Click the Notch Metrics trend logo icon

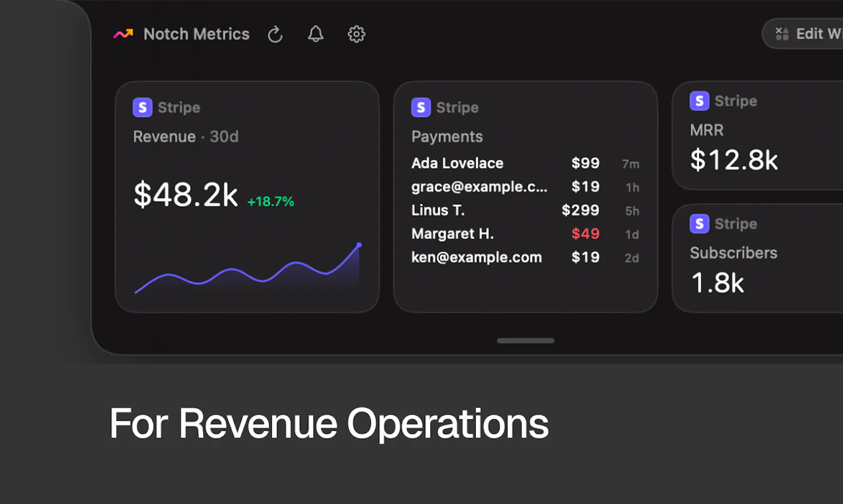coord(123,34)
